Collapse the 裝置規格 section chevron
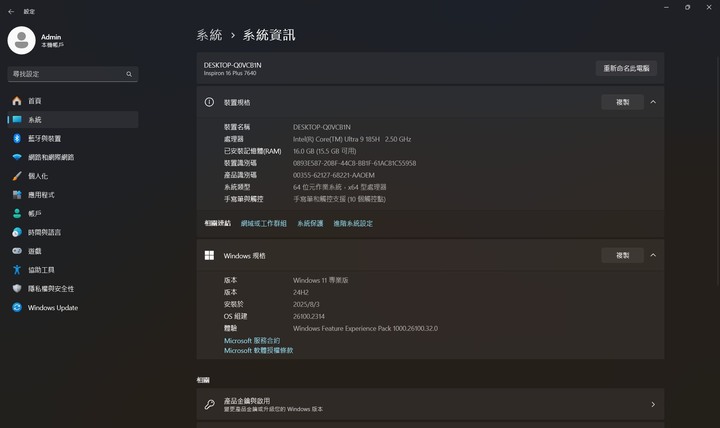The image size is (720, 428). pyautogui.click(x=653, y=102)
